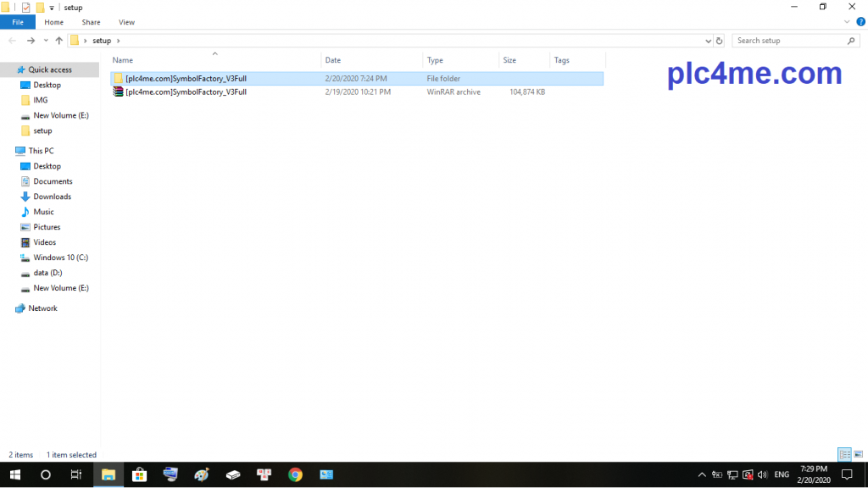868x488 pixels.
Task: Click the Search setup input box
Action: click(788, 41)
